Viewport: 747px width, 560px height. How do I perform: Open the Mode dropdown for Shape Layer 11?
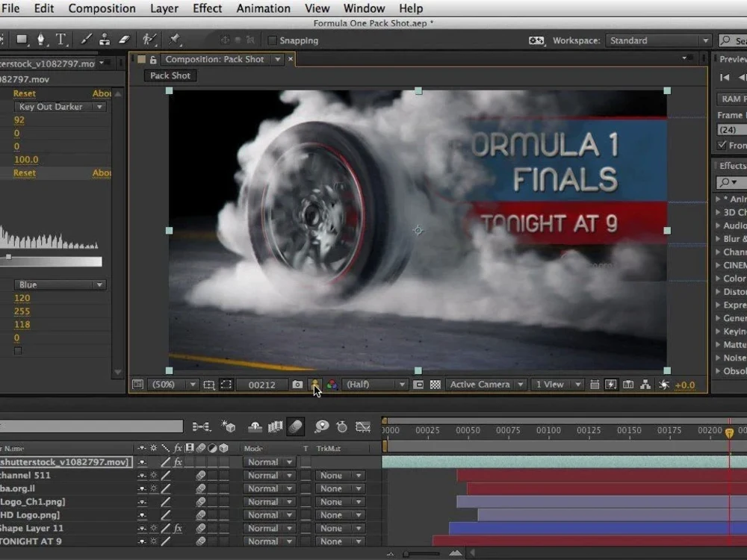[x=269, y=528]
